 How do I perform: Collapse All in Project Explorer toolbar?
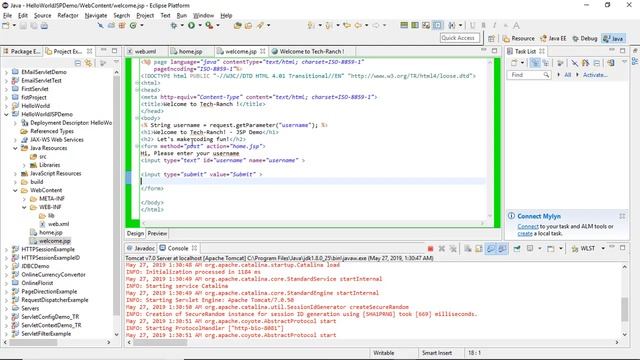78,63
